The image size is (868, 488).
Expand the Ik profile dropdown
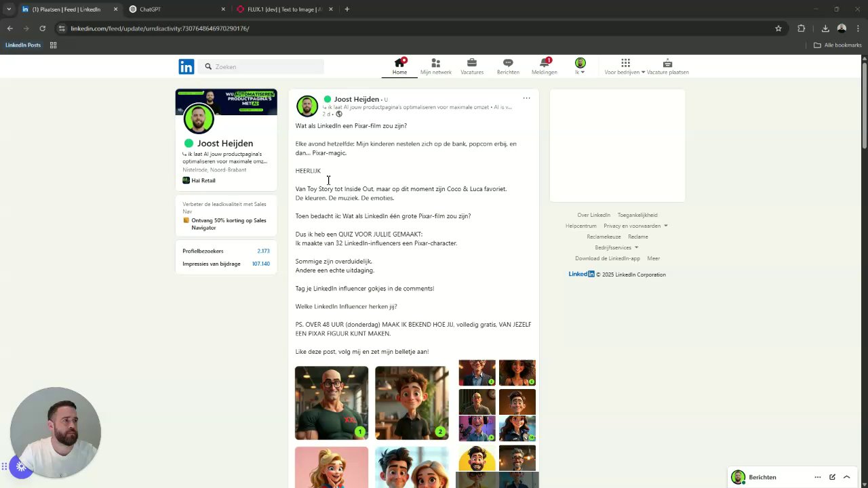580,66
